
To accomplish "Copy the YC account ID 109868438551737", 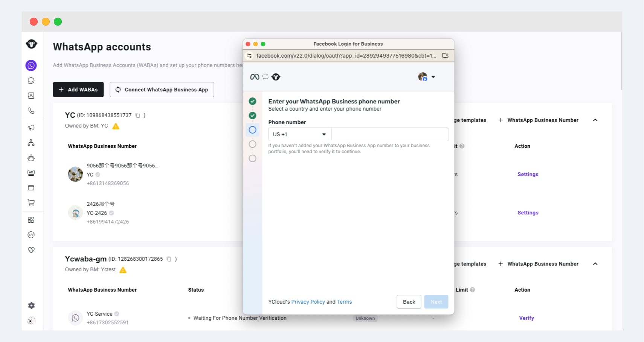I will pyautogui.click(x=138, y=115).
